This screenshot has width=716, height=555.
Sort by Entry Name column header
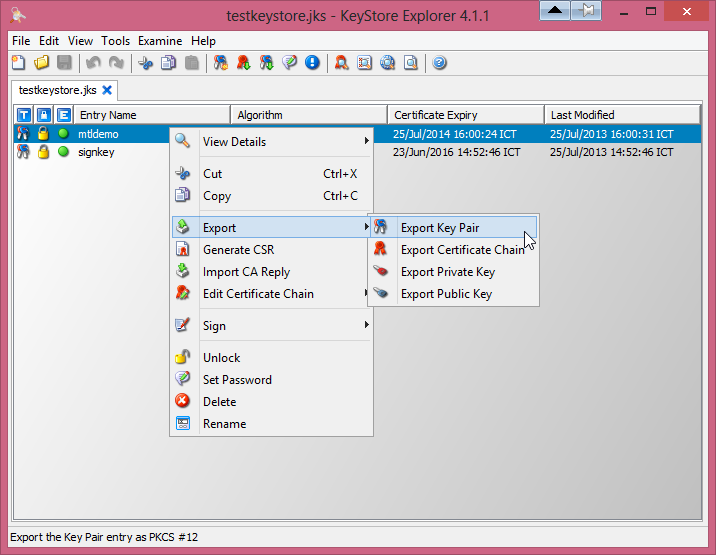[152, 115]
